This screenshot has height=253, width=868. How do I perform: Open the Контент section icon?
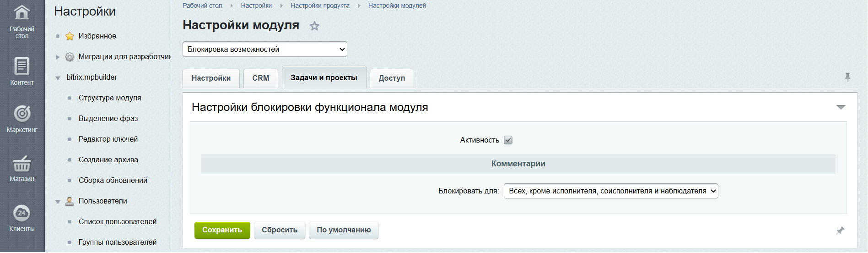pos(22,66)
